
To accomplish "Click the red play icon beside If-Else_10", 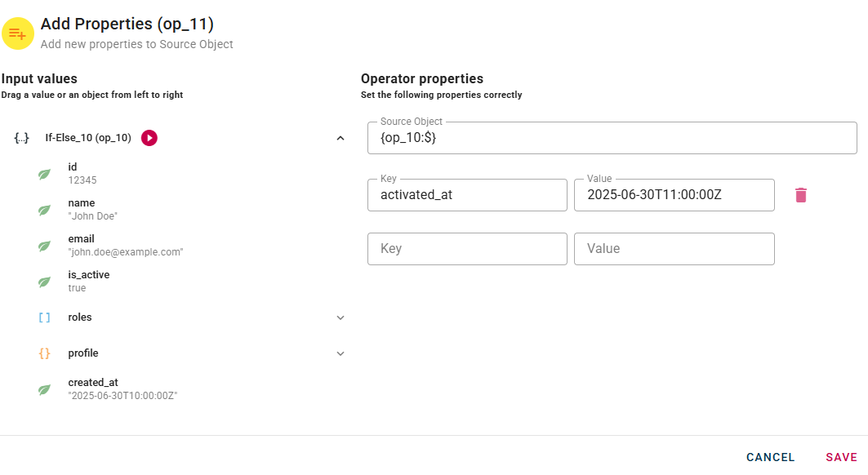I will pyautogui.click(x=149, y=138).
